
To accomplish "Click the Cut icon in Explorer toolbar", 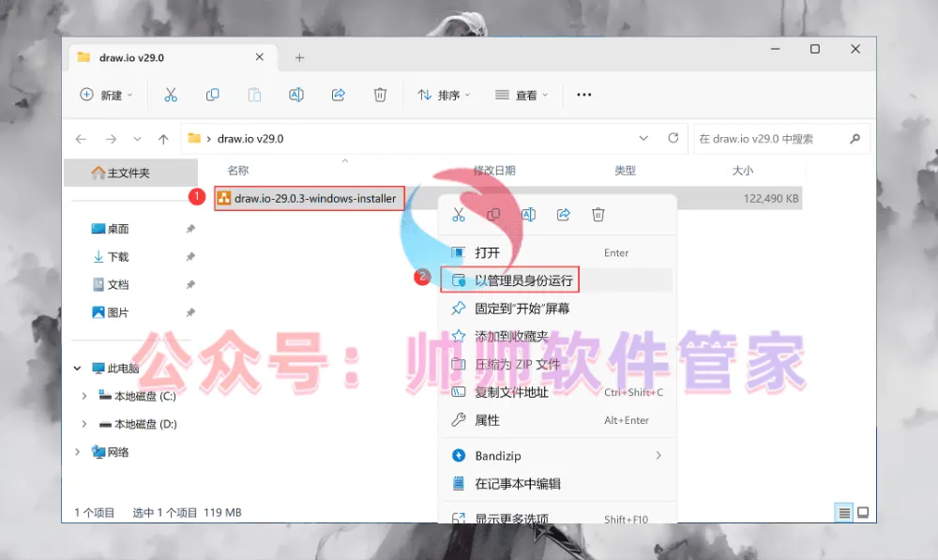I will click(x=171, y=95).
